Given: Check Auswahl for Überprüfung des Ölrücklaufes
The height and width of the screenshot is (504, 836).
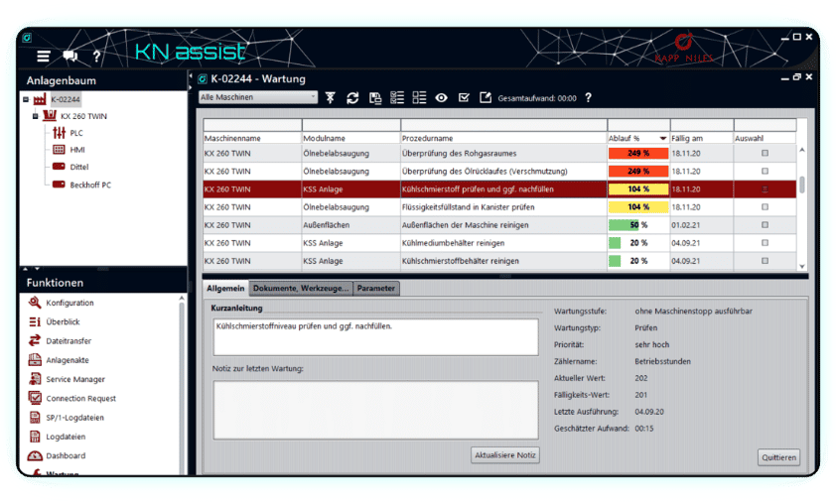Looking at the screenshot, I should [x=766, y=171].
